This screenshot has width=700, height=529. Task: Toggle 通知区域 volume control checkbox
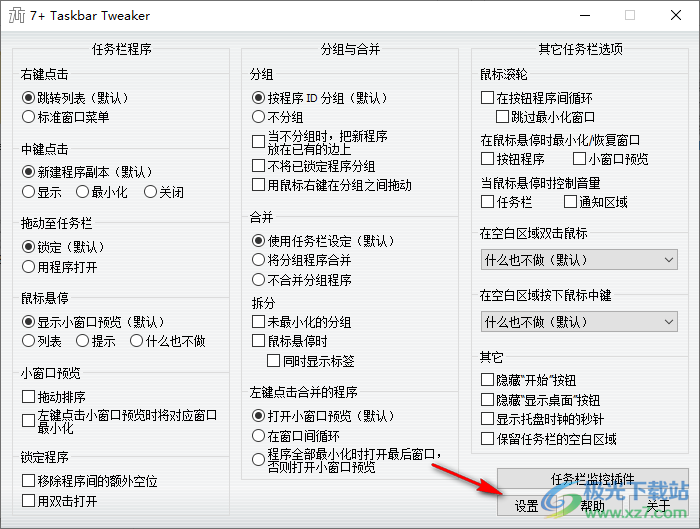570,202
